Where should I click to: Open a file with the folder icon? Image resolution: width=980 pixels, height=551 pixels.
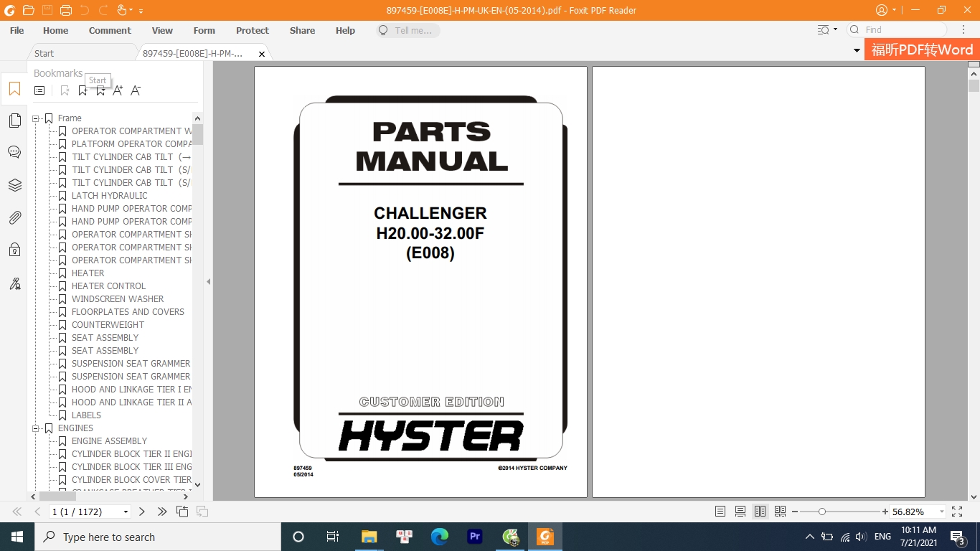[28, 10]
